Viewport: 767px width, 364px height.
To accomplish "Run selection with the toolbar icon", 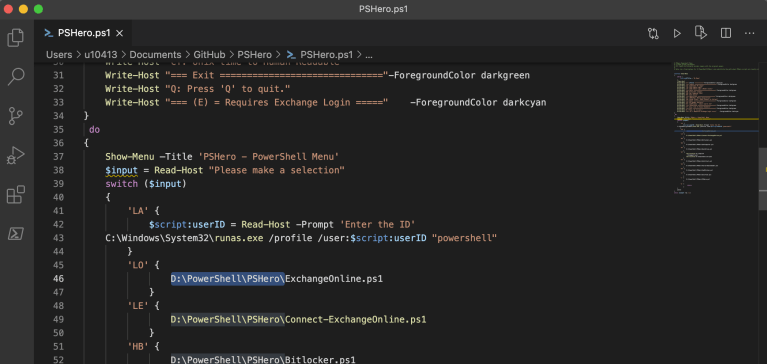I will (x=701, y=33).
